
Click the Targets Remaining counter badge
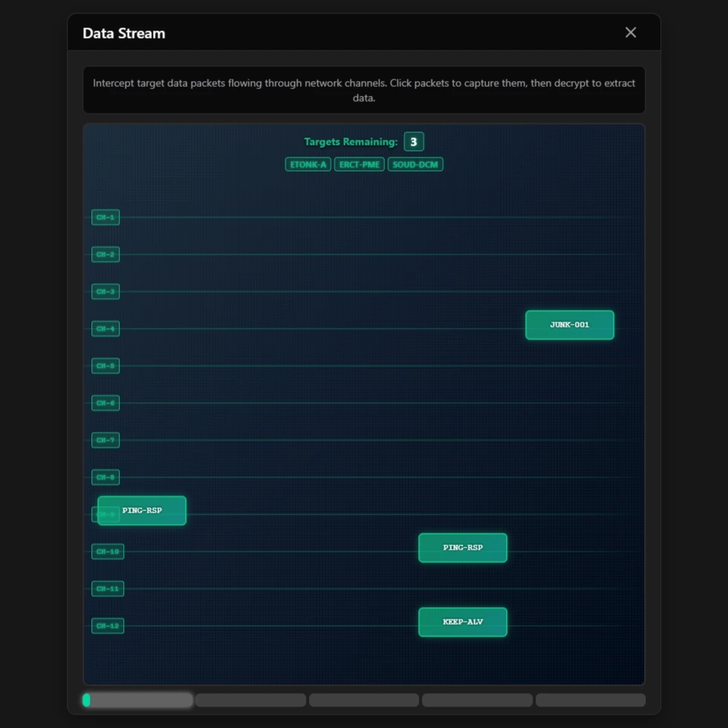pyautogui.click(x=414, y=142)
